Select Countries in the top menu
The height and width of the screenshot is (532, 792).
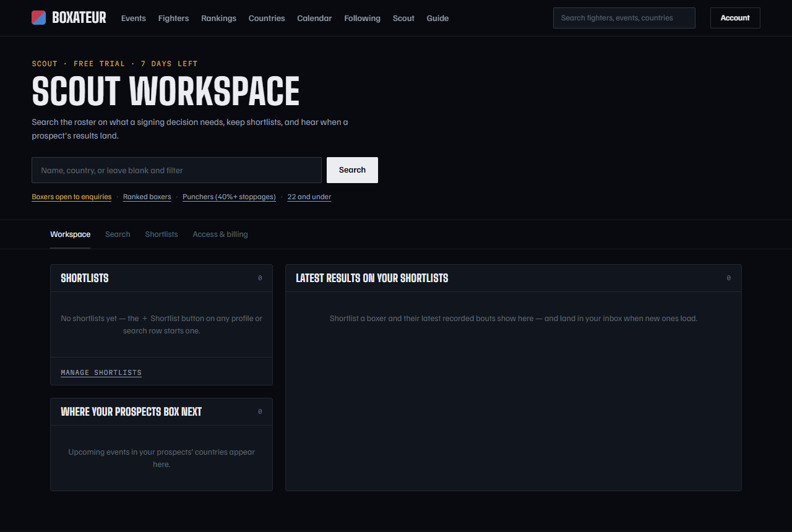pos(267,18)
